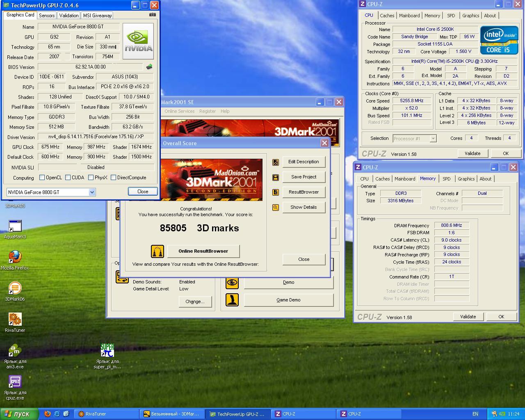Click Close in the Overall Score dialog

tap(304, 259)
